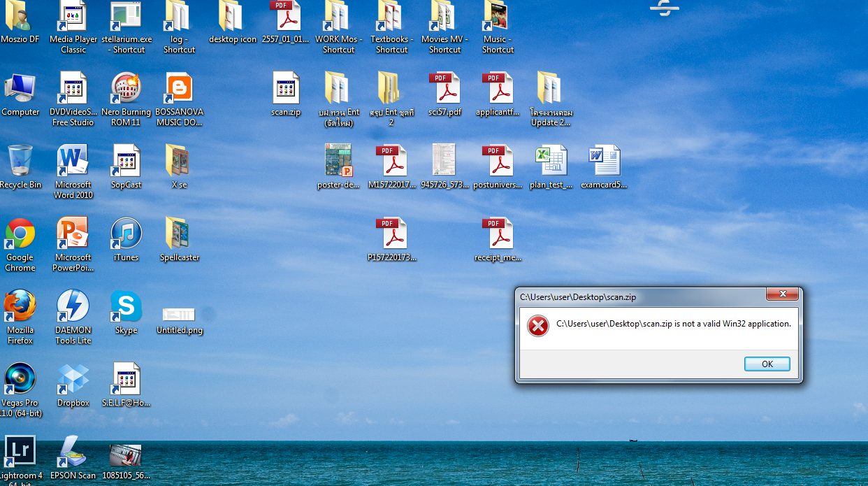The image size is (868, 486).
Task: Launch Microsoft Word 2010 shortcut
Action: [73, 161]
